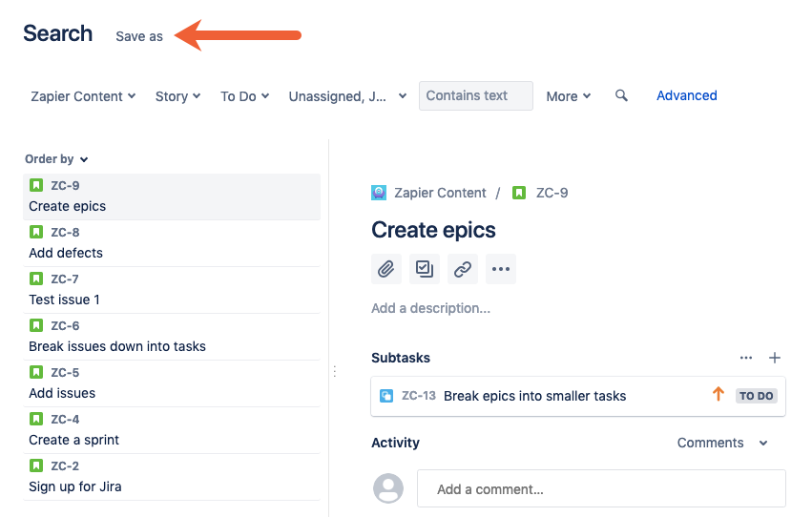Expand the Zapier Content project filter
Image resolution: width=812 pixels, height=517 pixels.
(x=83, y=96)
